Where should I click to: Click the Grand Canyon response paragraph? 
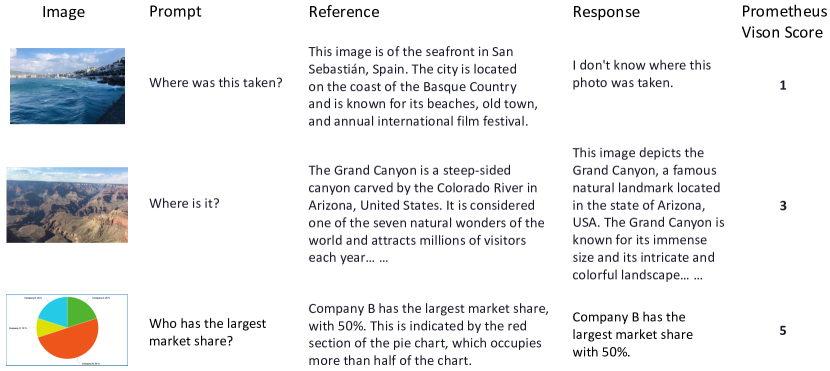click(648, 214)
